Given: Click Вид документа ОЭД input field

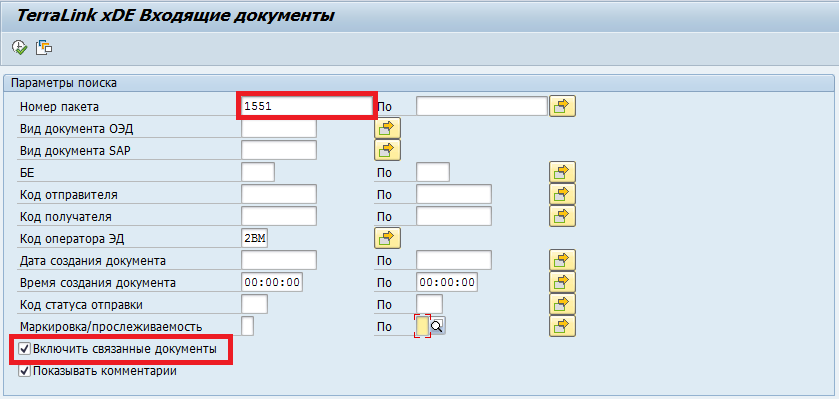Looking at the screenshot, I should coord(279,128).
